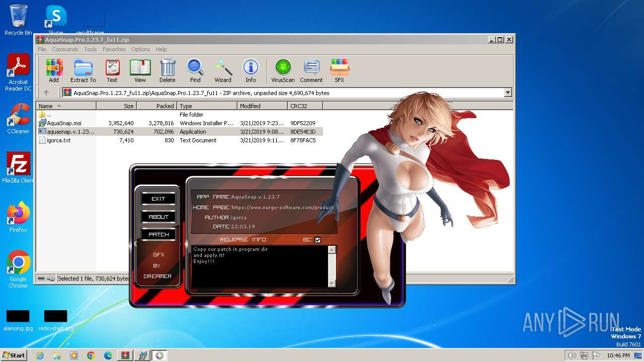The image size is (644, 362).
Task: Click the WinRAR taskbar button
Action: pos(125,355)
